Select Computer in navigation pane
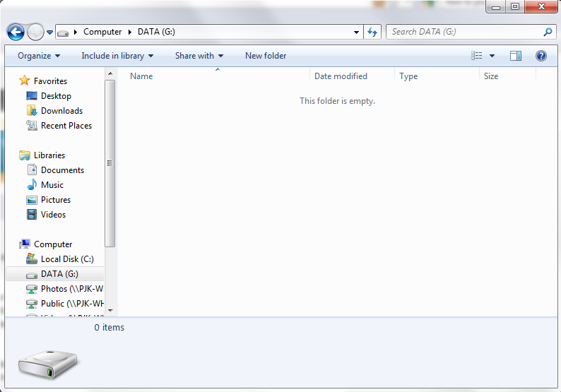The width and height of the screenshot is (561, 392). tap(53, 244)
